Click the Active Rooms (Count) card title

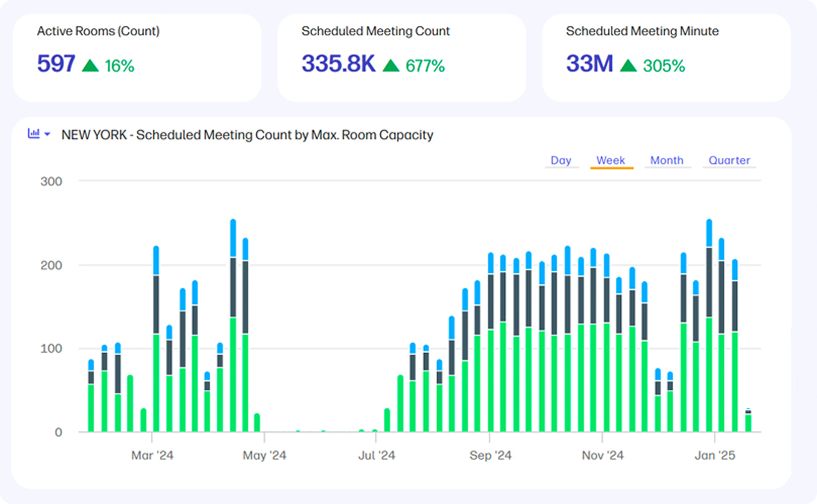click(x=98, y=31)
